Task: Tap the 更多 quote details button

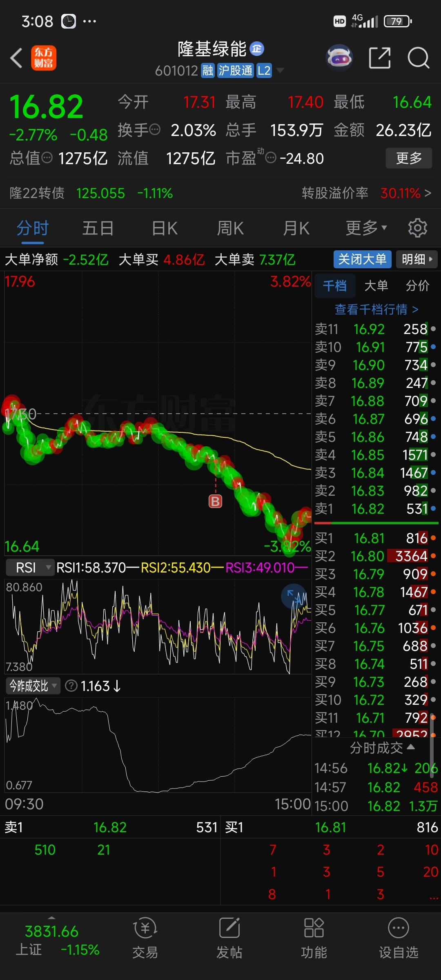Action: pyautogui.click(x=409, y=158)
